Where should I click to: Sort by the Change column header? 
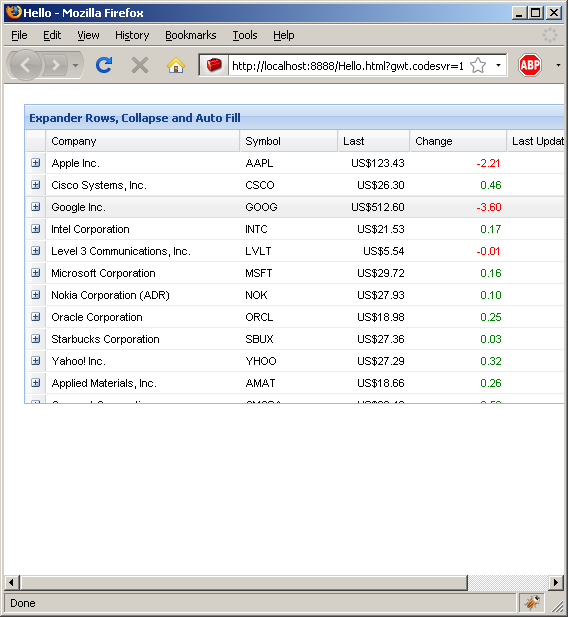[458, 141]
